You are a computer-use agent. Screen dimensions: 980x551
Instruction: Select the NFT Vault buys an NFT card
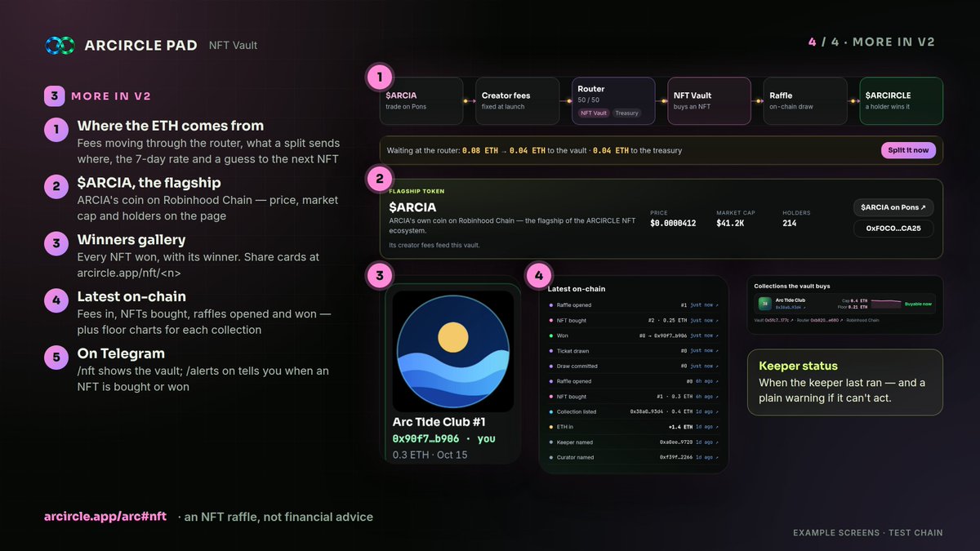pyautogui.click(x=709, y=100)
